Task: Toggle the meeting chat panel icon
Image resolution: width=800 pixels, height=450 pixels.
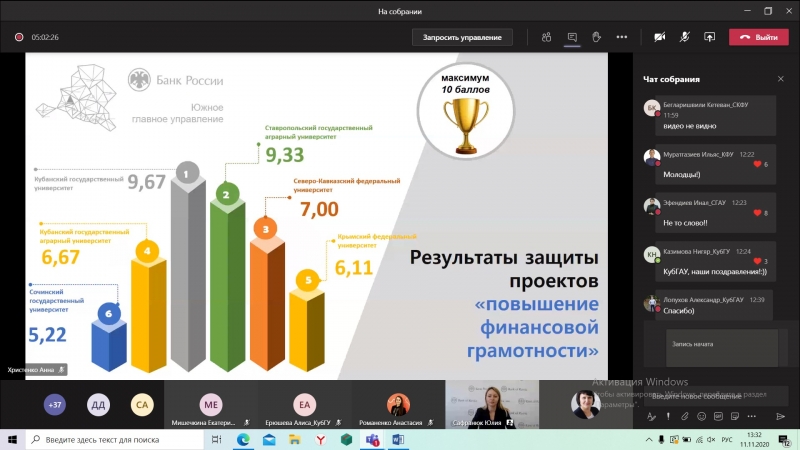Action: pos(572,37)
